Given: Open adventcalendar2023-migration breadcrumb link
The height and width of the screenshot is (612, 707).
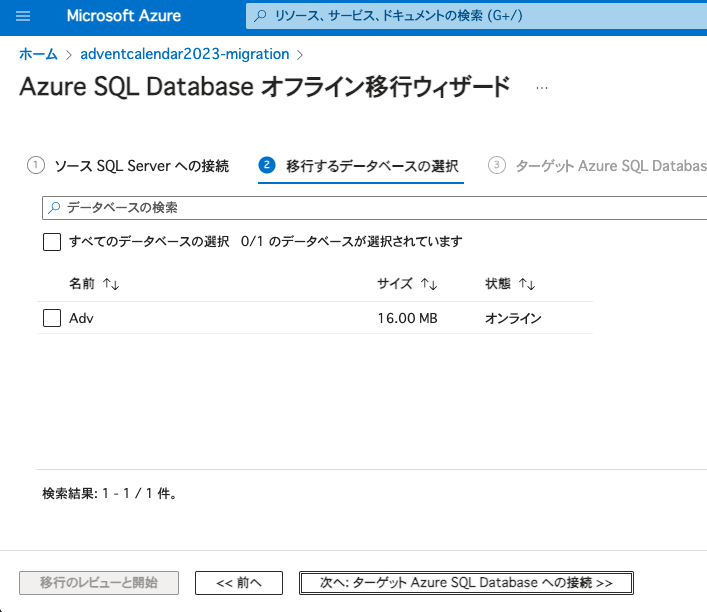Looking at the screenshot, I should 185,53.
